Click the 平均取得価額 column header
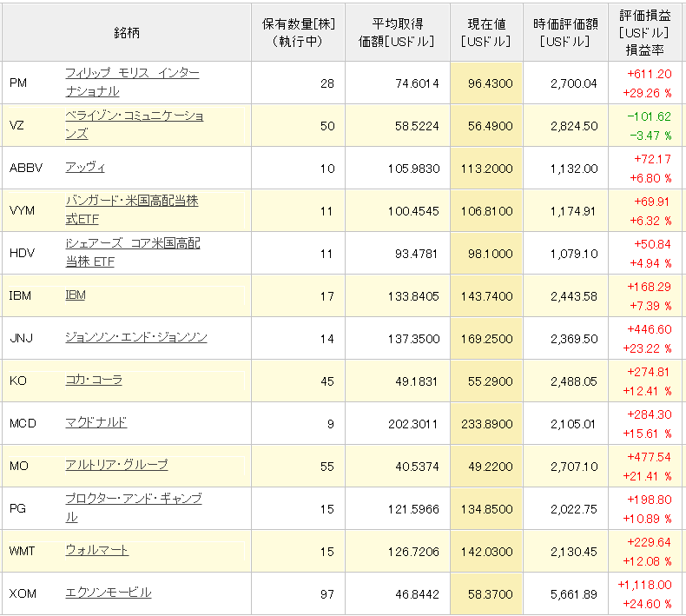Screen dimensions: 686x616 (397, 32)
